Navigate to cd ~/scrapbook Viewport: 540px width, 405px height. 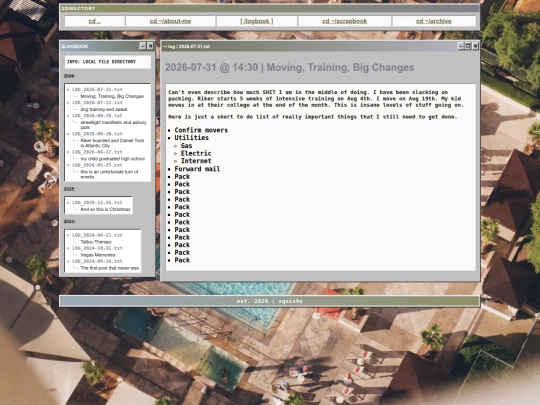tap(344, 21)
